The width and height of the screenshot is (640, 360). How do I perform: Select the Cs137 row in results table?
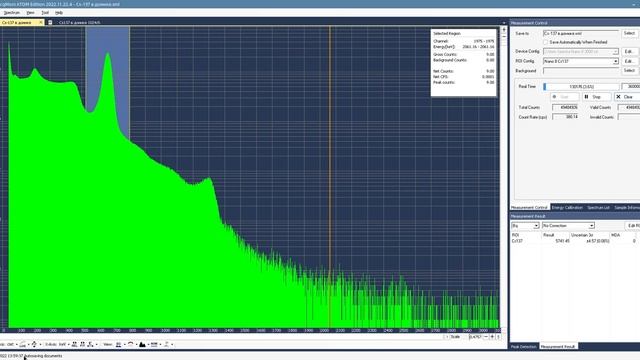(x=575, y=241)
